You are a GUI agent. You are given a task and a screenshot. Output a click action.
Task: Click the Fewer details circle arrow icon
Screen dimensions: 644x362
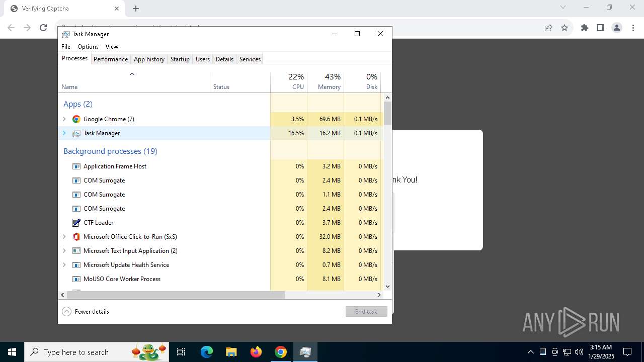point(67,312)
